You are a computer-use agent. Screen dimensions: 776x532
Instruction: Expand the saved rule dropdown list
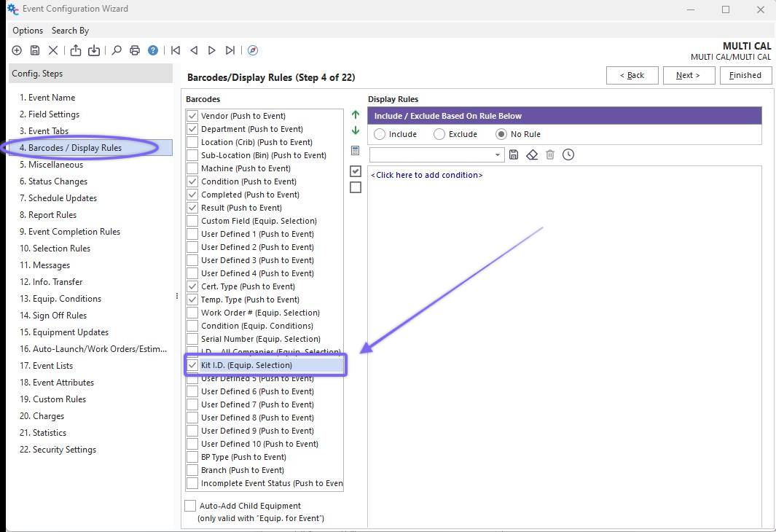point(498,154)
